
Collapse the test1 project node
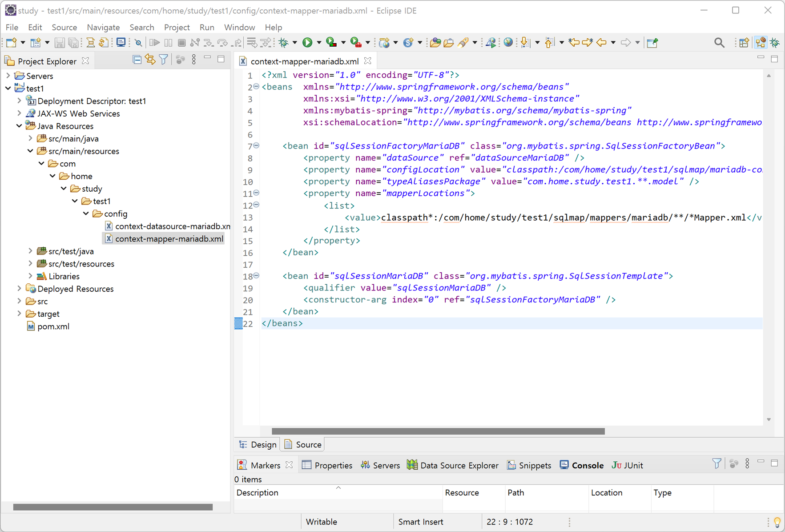coord(8,88)
